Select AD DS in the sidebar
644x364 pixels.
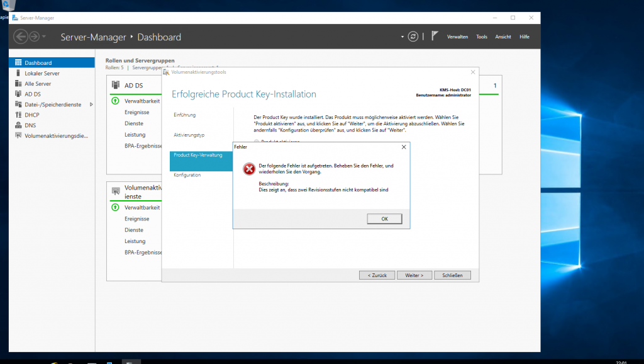[52, 94]
